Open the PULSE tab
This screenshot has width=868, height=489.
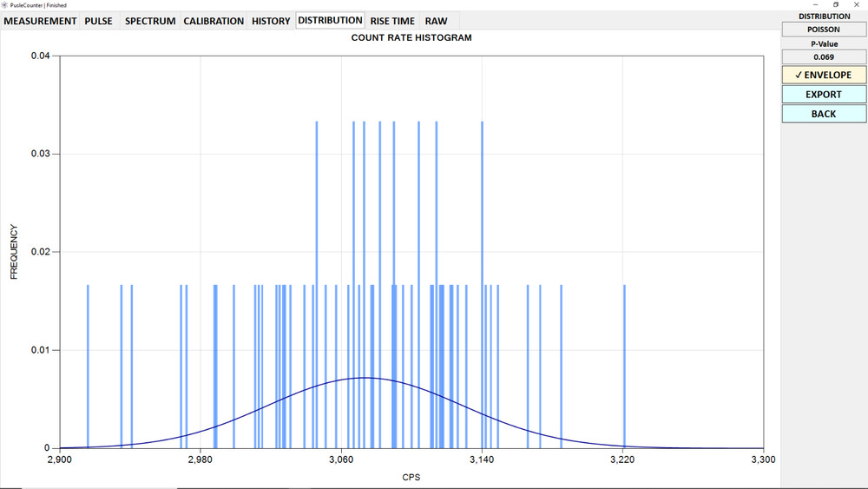click(99, 21)
